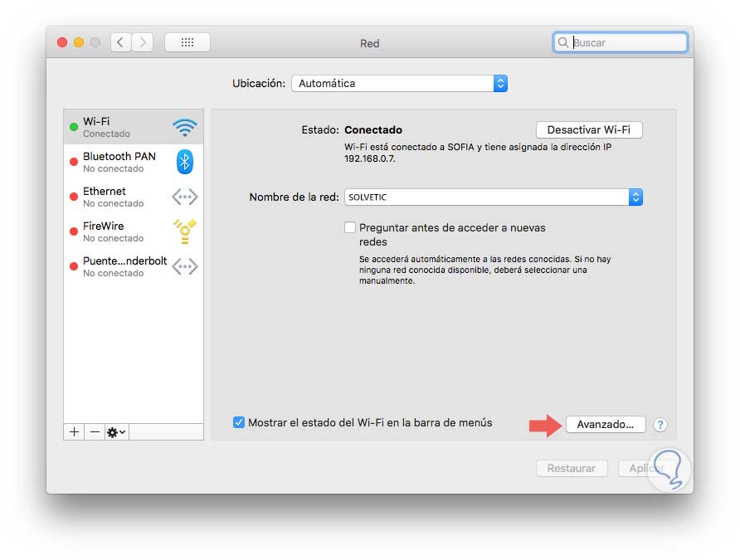
Task: Click the Buscar search field
Action: tap(621, 42)
